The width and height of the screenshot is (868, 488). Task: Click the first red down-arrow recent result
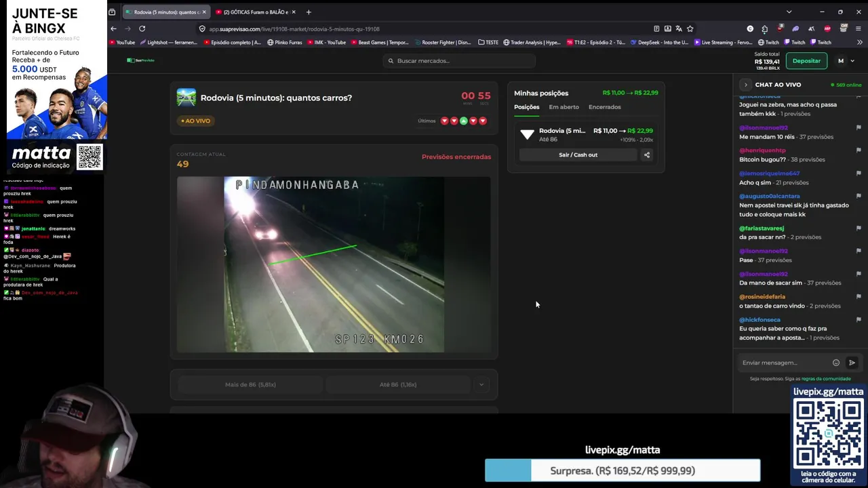click(444, 121)
